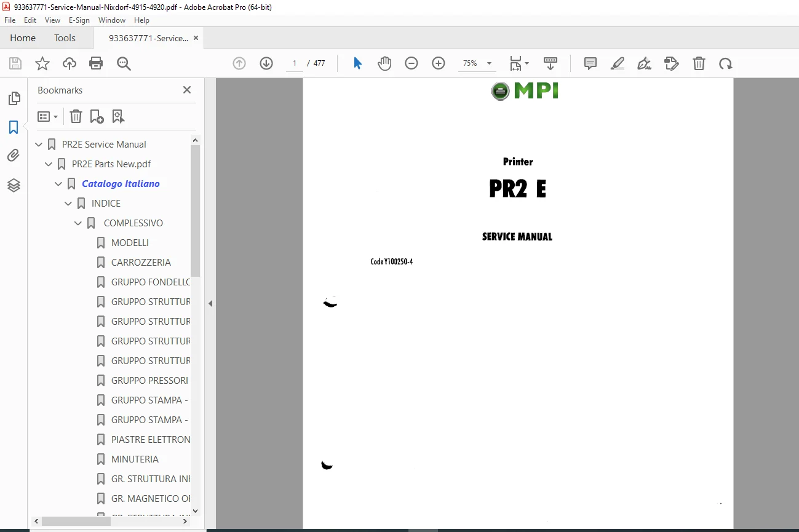Delete selected bookmark with the Bookmarks panel trash icon
799x532 pixels.
pyautogui.click(x=76, y=116)
